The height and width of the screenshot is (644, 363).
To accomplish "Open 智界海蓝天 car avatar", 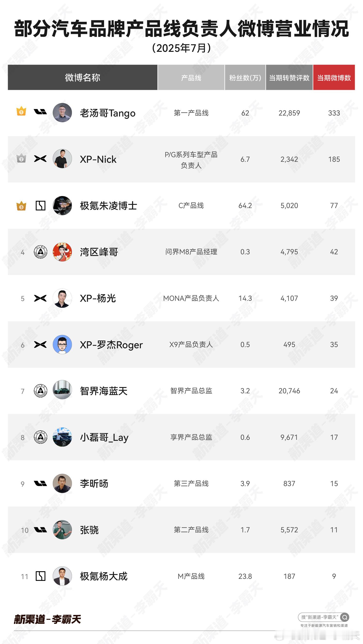I will pos(62,391).
